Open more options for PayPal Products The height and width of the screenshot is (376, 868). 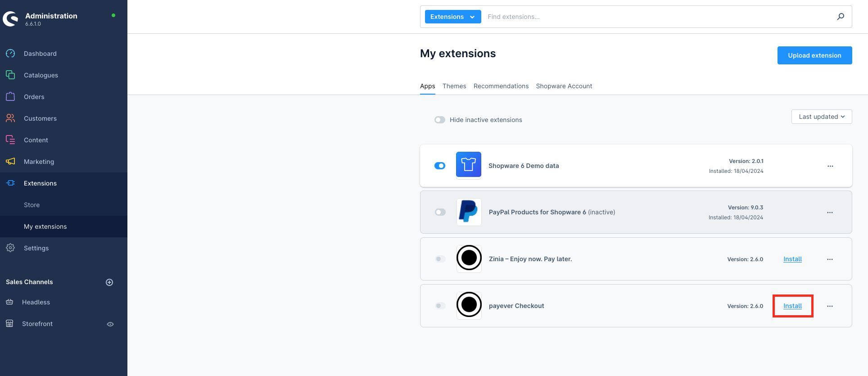830,213
